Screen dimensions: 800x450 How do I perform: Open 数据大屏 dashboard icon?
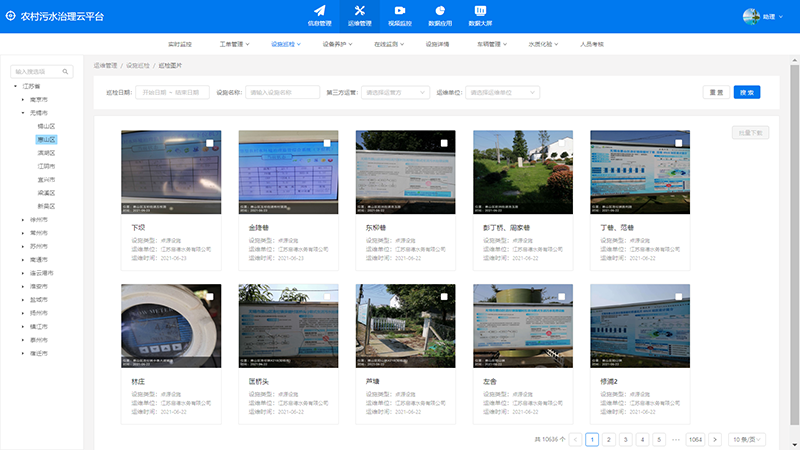tap(480, 11)
